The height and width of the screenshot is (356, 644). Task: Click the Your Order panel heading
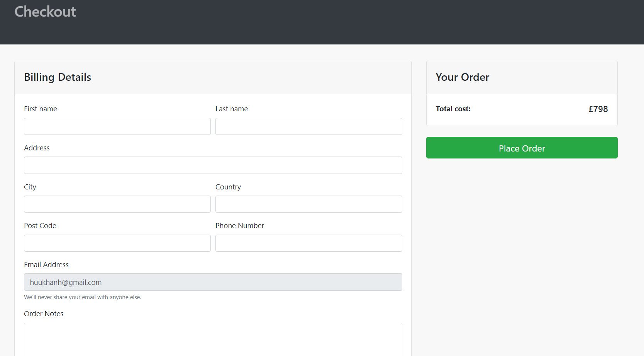(462, 77)
